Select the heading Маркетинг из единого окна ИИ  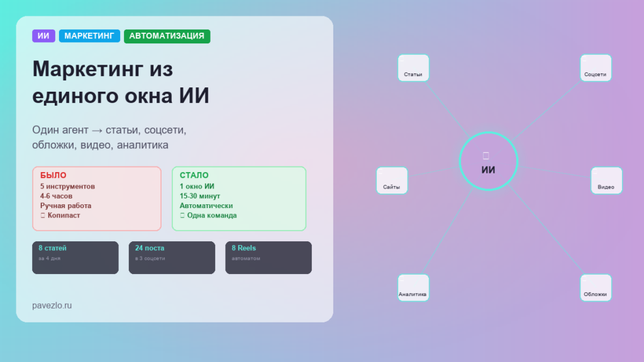[121, 82]
